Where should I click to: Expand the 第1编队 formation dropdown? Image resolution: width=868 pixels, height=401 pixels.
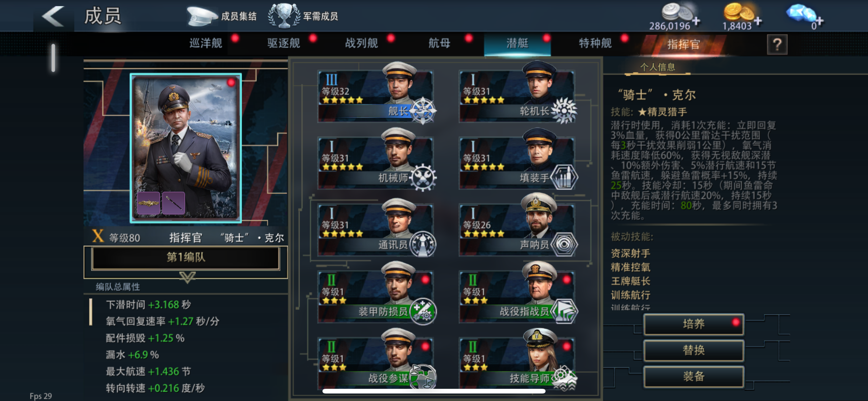pos(186,258)
